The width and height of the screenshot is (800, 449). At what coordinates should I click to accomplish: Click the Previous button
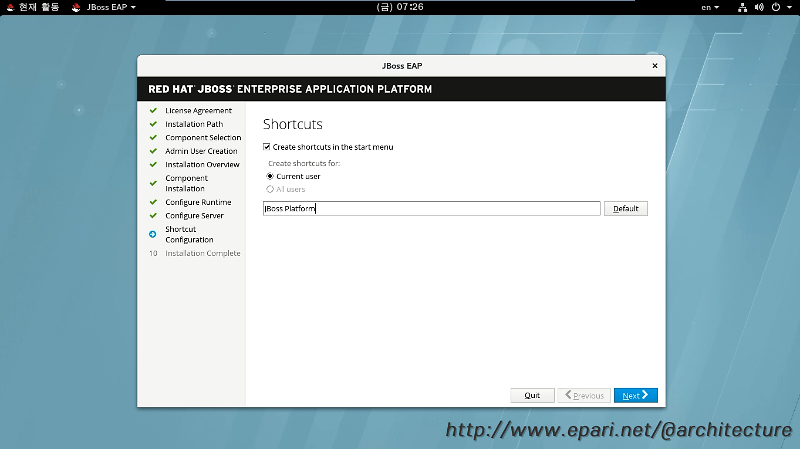click(x=584, y=395)
